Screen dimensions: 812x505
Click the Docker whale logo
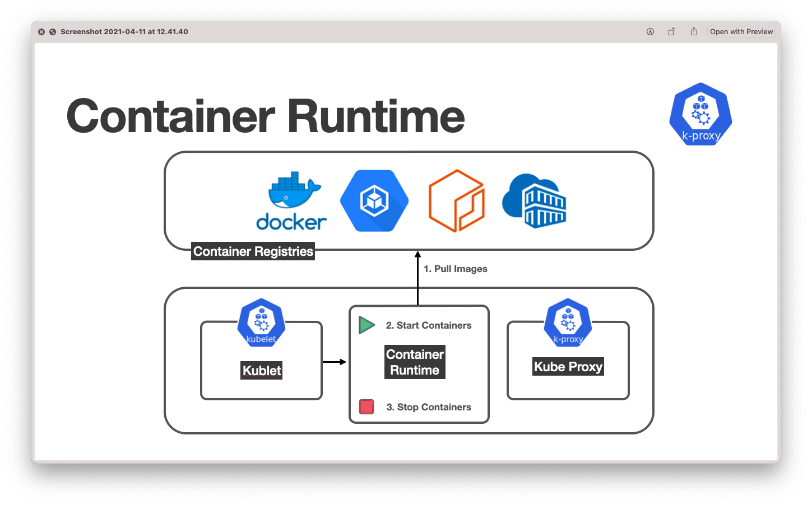click(x=291, y=202)
